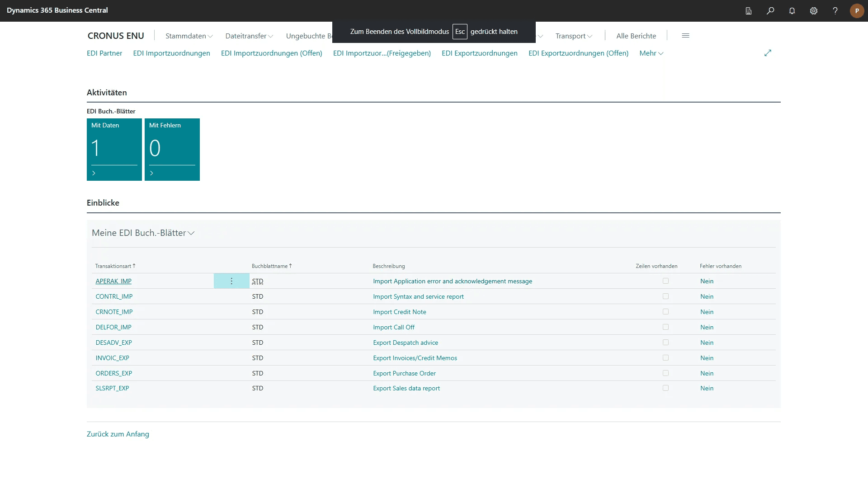Open EDI Importzuor...(Freigegeben)
Image resolution: width=868 pixels, height=488 pixels.
tap(382, 53)
